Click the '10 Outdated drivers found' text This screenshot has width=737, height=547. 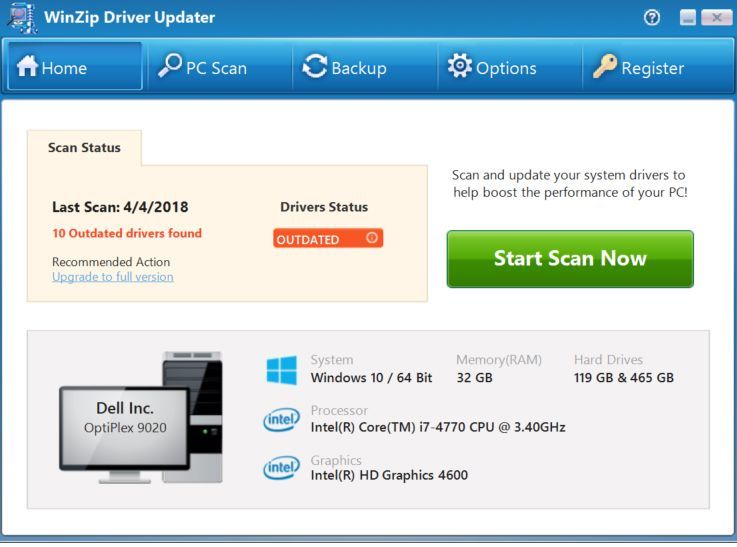127,233
